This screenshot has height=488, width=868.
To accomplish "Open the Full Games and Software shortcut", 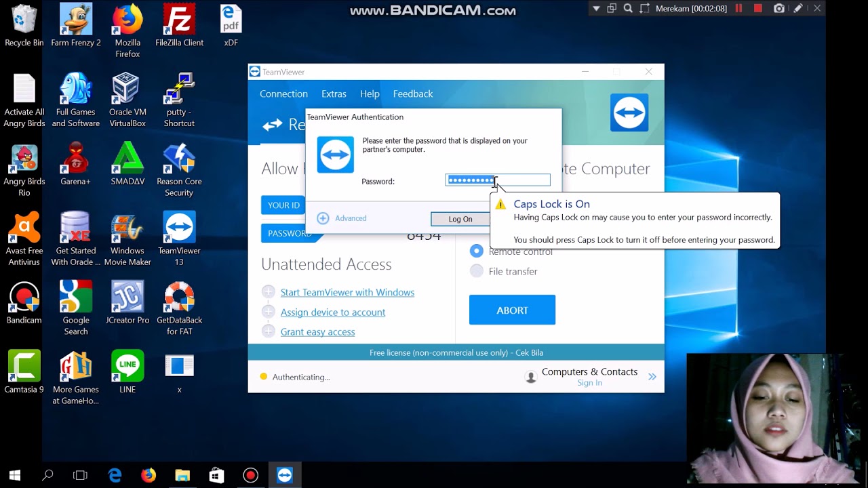I will 76,100.
